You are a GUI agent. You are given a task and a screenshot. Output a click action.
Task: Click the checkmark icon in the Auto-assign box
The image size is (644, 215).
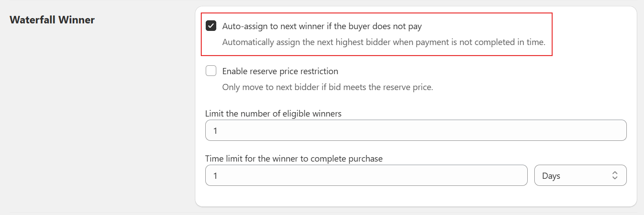pyautogui.click(x=211, y=26)
